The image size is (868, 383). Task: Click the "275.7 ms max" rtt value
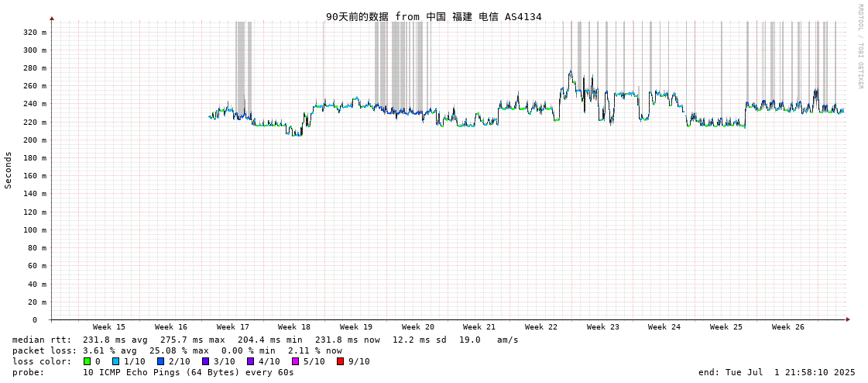coord(193,340)
